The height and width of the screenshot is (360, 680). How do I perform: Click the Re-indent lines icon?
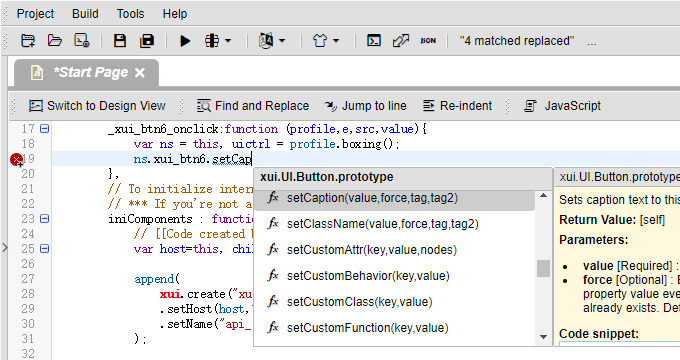point(428,105)
